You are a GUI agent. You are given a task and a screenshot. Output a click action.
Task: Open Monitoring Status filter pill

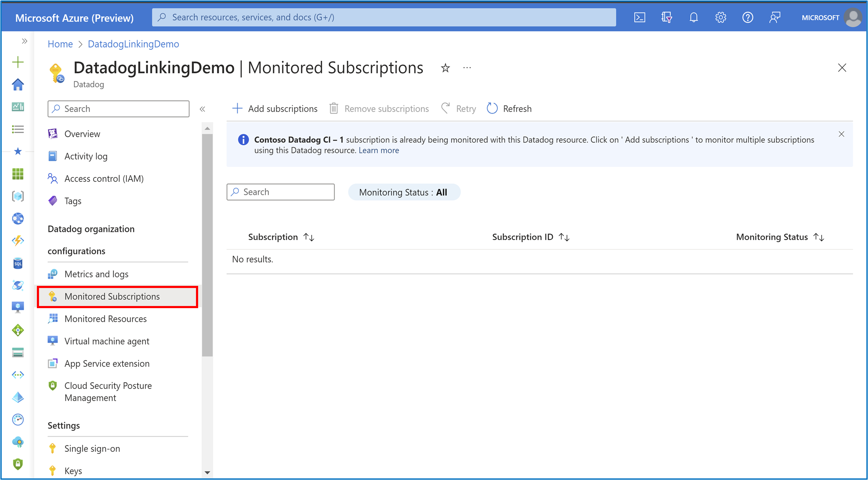click(x=404, y=192)
